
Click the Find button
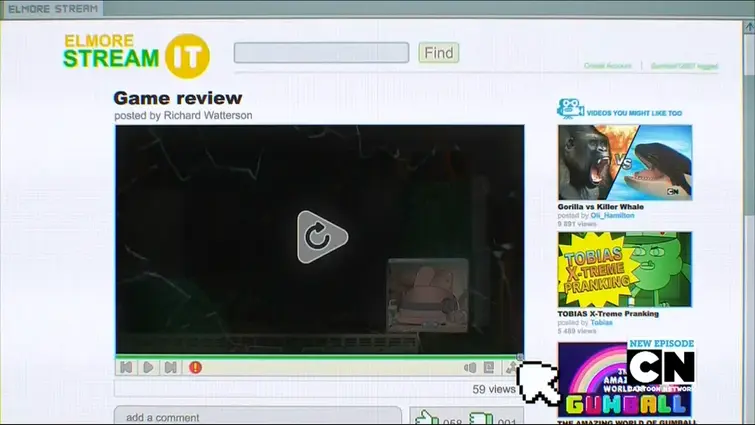pyautogui.click(x=439, y=52)
